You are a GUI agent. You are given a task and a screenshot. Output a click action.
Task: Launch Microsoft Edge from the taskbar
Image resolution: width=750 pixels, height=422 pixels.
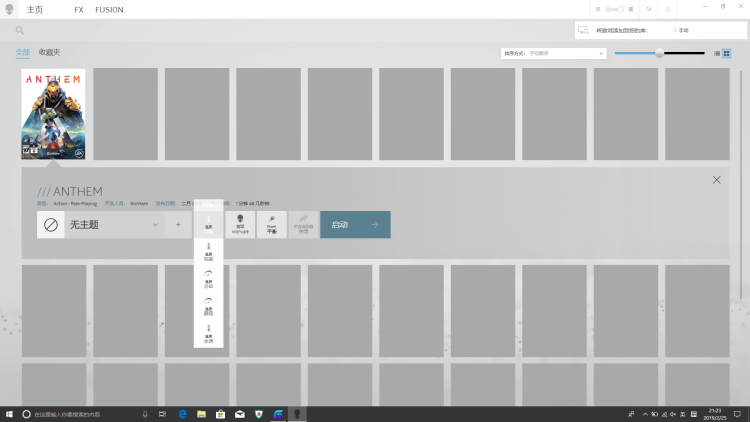point(182,414)
